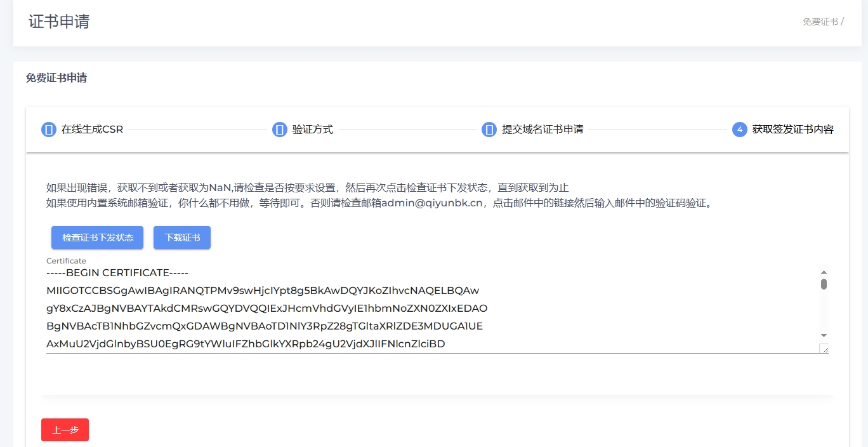Go back using the red 上一步 button
Image resolution: width=868 pixels, height=447 pixels.
point(65,430)
